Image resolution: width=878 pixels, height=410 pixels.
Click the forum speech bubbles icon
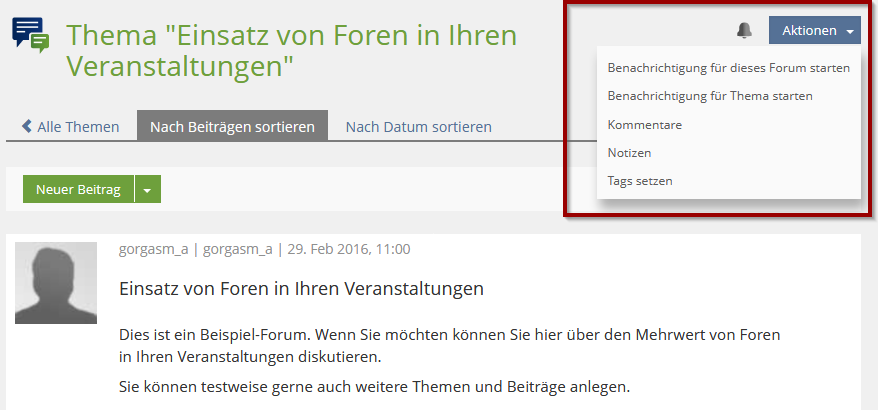click(30, 35)
